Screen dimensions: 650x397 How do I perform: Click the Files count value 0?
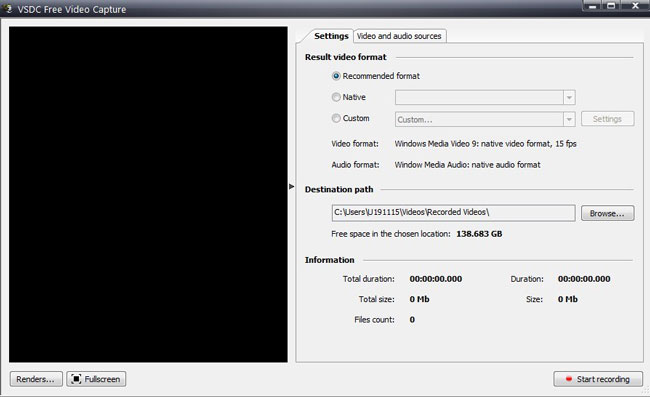click(x=412, y=320)
